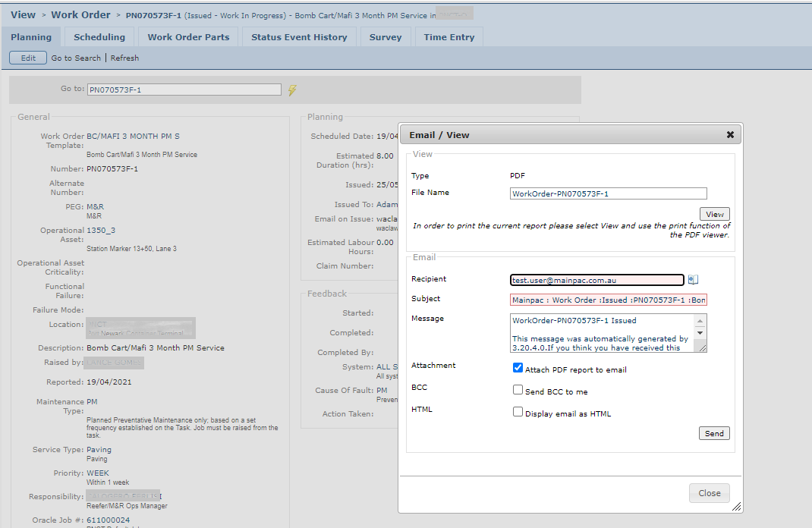This screenshot has height=528, width=812.
Task: Click the Edit button
Action: pyautogui.click(x=28, y=58)
